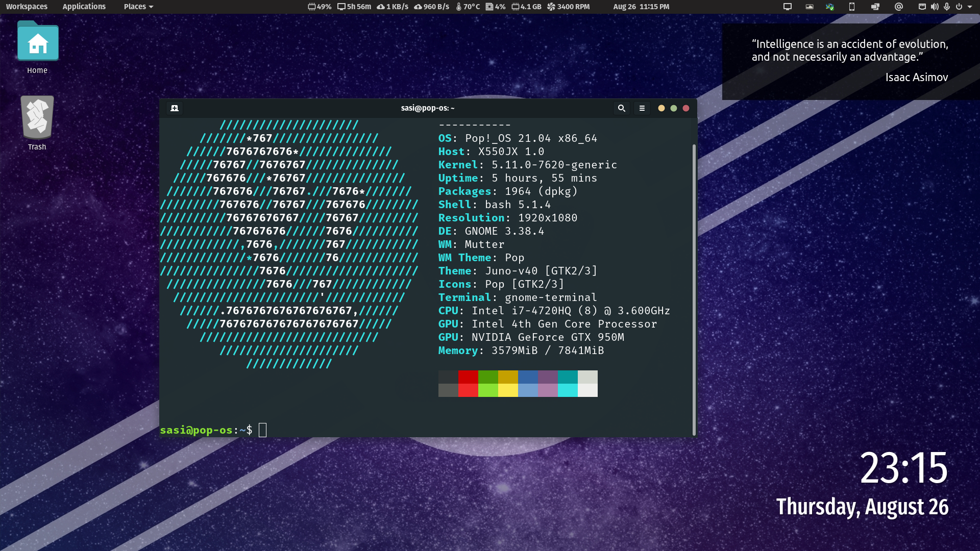Click the new tab icon in terminal
Viewport: 980px width, 551px height.
[175, 108]
